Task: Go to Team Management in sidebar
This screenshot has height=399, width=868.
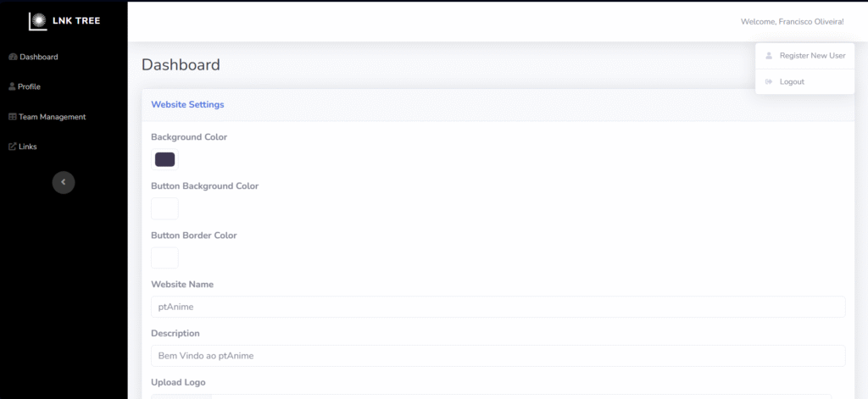Action: click(47, 117)
